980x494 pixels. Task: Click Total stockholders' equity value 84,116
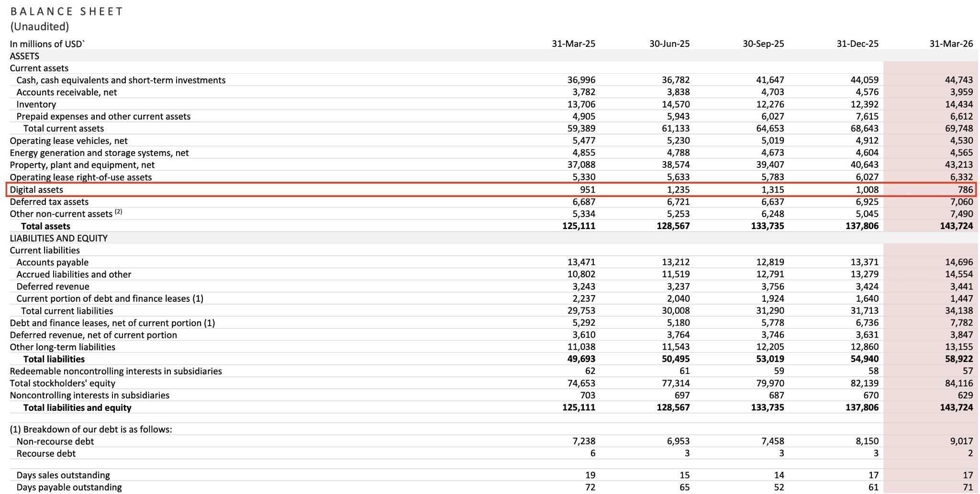point(958,384)
